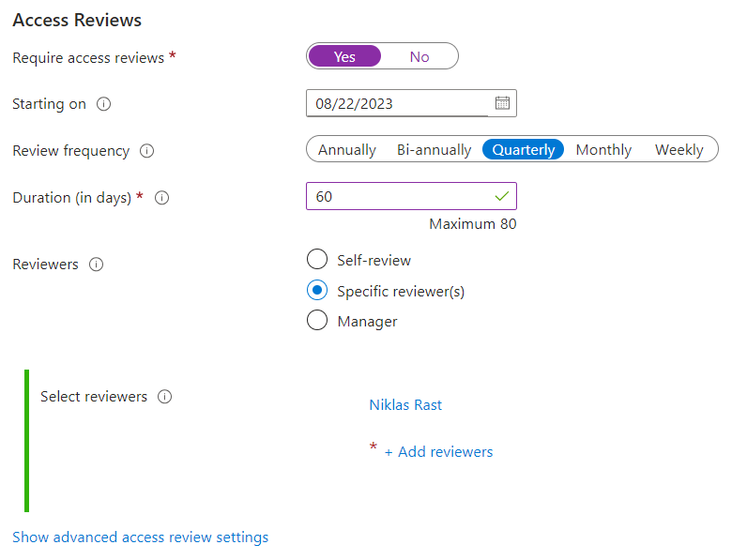Click the Select reviewers info icon

coord(165,397)
